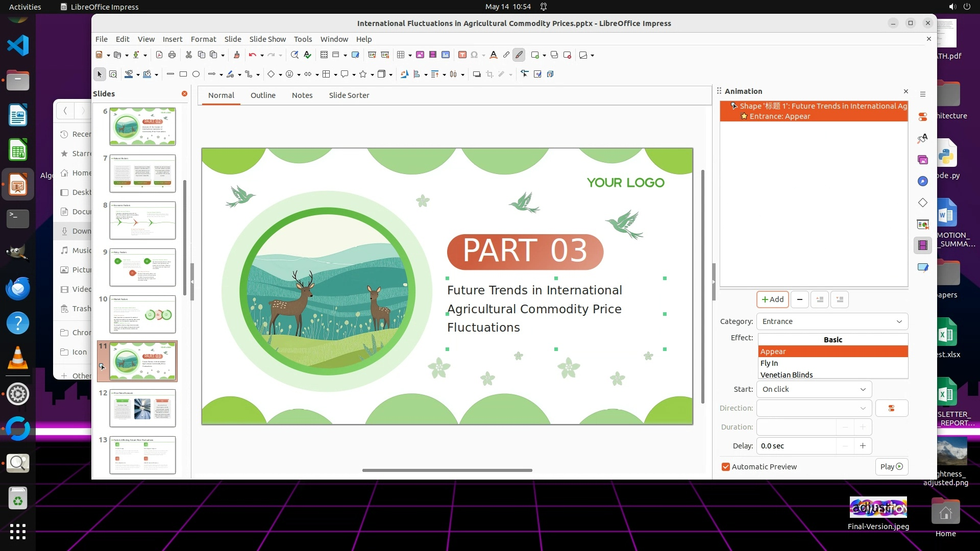
Task: Open the Category Entrance dropdown
Action: [832, 321]
